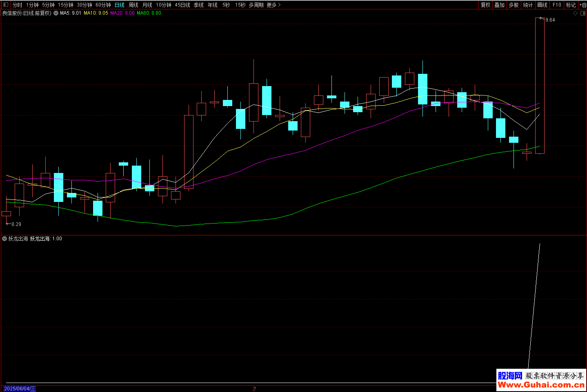Click the red 7 month marker on time axis
587x392 pixels.
(x=255, y=389)
